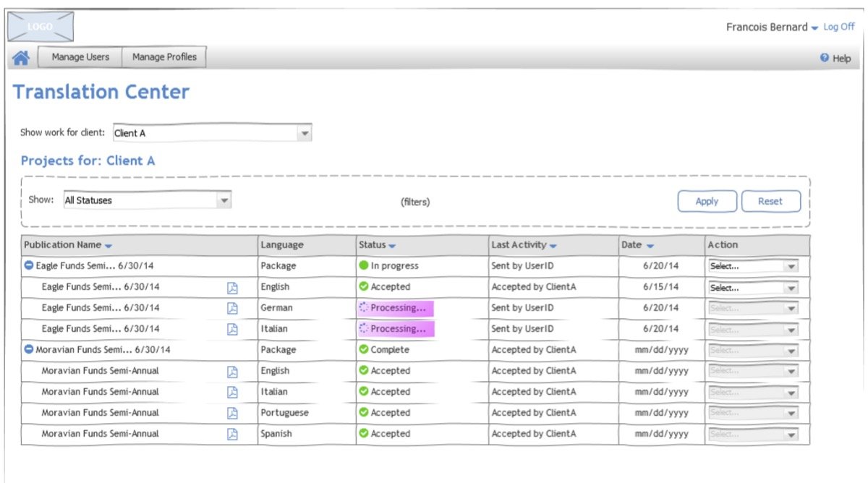Click the (filters) placeholder text
This screenshot has width=868, height=483.
415,202
